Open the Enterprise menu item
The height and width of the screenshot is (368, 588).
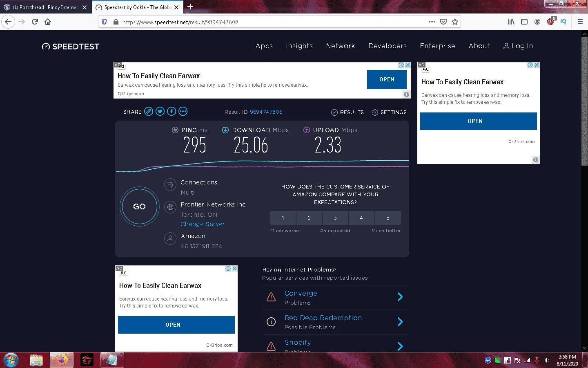click(437, 46)
